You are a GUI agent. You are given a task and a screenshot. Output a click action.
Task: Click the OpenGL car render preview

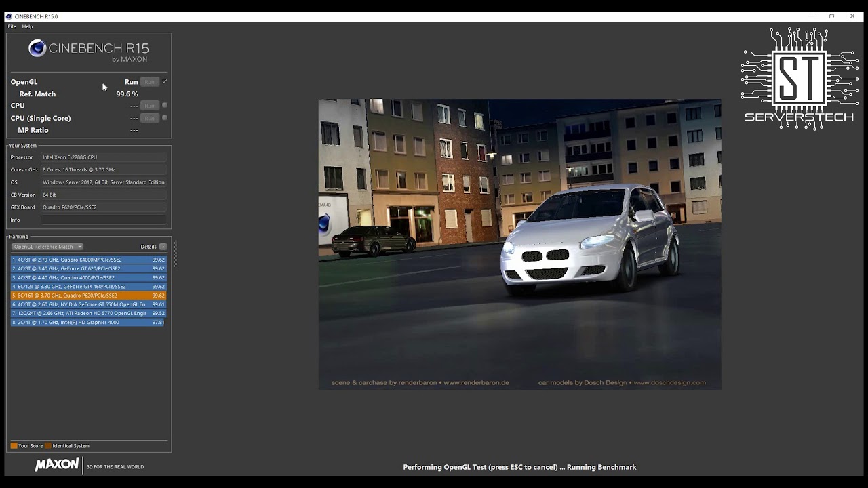click(x=519, y=244)
